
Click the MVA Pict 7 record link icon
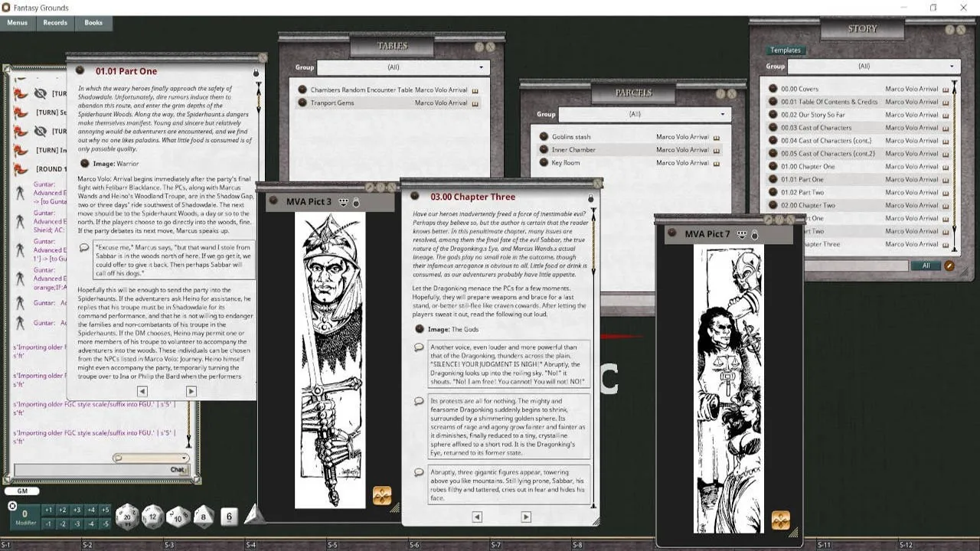(x=672, y=233)
